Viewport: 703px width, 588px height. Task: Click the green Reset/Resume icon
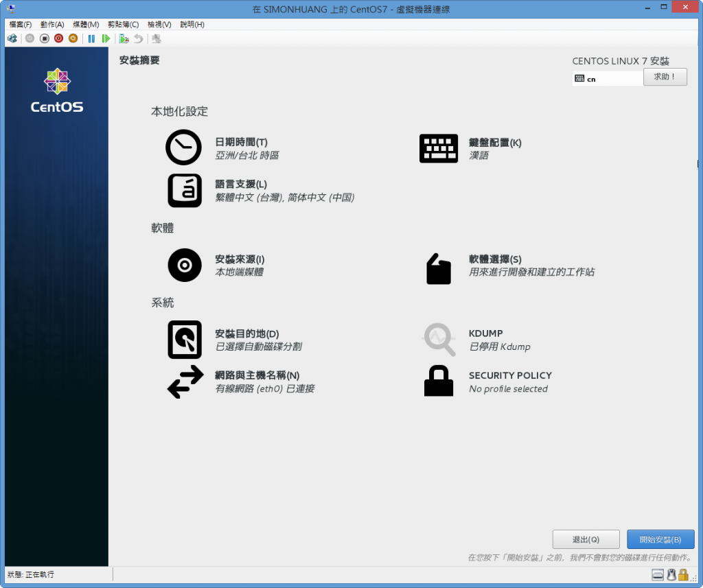(x=106, y=38)
